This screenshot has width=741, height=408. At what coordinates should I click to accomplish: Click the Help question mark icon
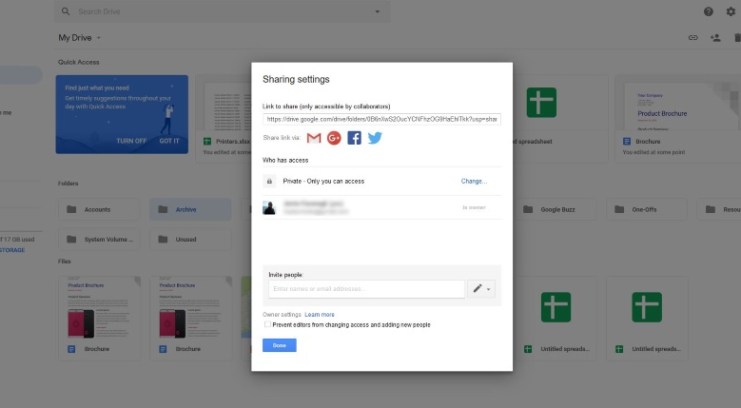coord(708,11)
